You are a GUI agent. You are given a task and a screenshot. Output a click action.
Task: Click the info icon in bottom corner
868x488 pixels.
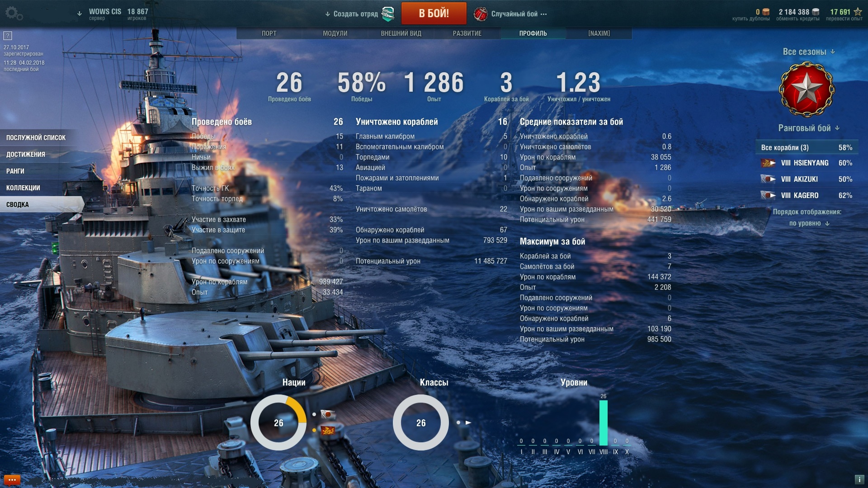859,479
